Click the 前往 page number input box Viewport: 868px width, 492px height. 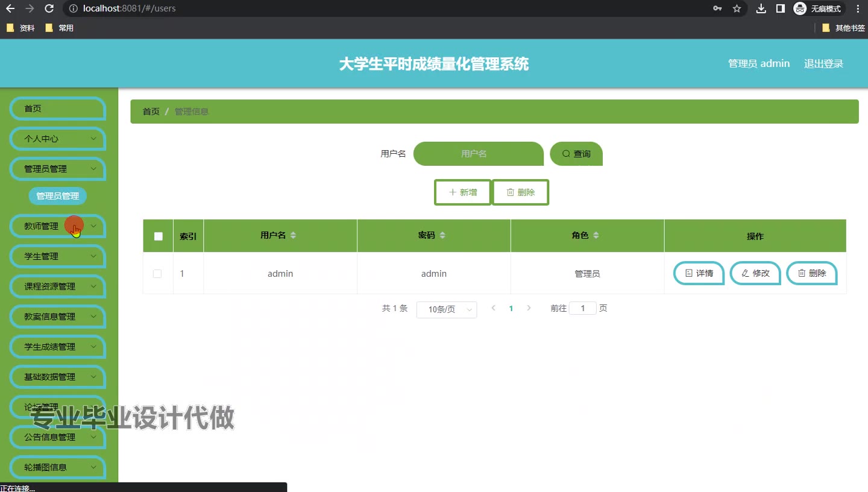pyautogui.click(x=583, y=308)
